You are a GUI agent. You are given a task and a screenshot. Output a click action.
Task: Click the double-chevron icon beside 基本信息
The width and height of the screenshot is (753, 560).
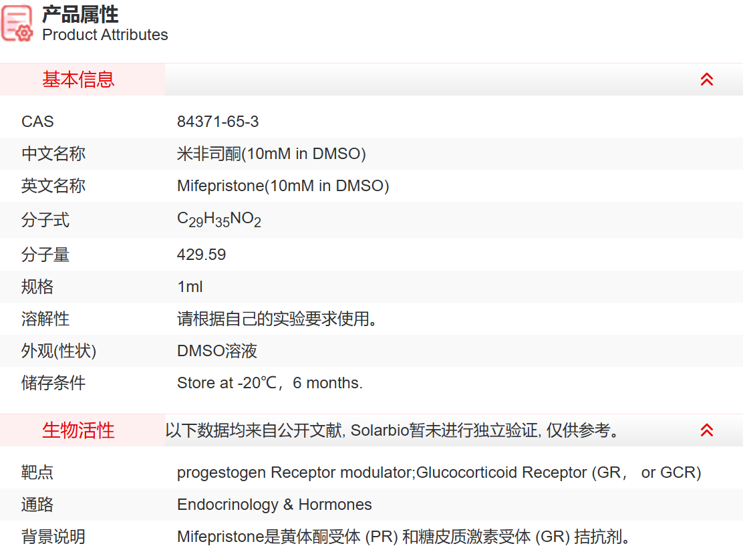pos(706,79)
